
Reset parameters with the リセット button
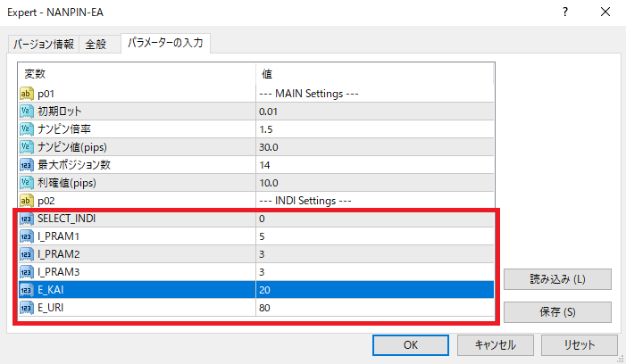coord(579,344)
